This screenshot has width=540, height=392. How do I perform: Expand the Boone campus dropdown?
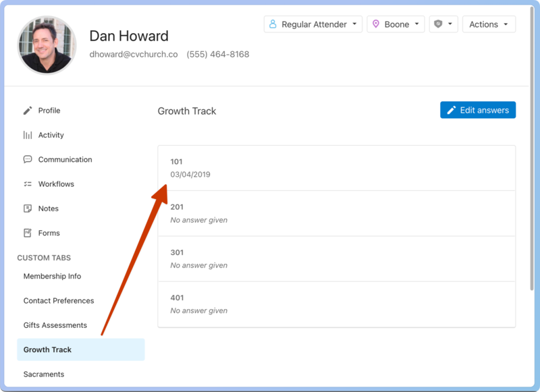[x=396, y=24]
